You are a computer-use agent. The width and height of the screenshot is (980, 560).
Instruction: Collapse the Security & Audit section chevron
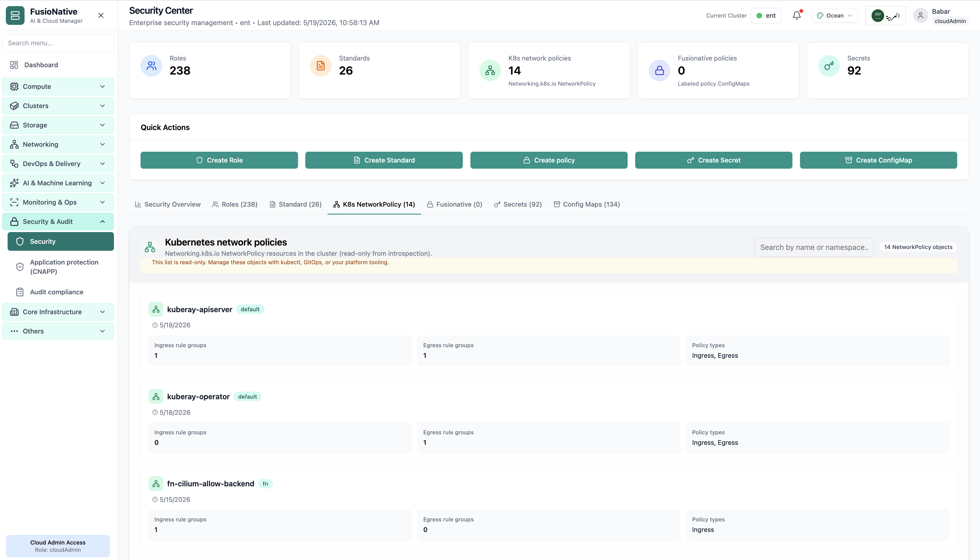103,222
